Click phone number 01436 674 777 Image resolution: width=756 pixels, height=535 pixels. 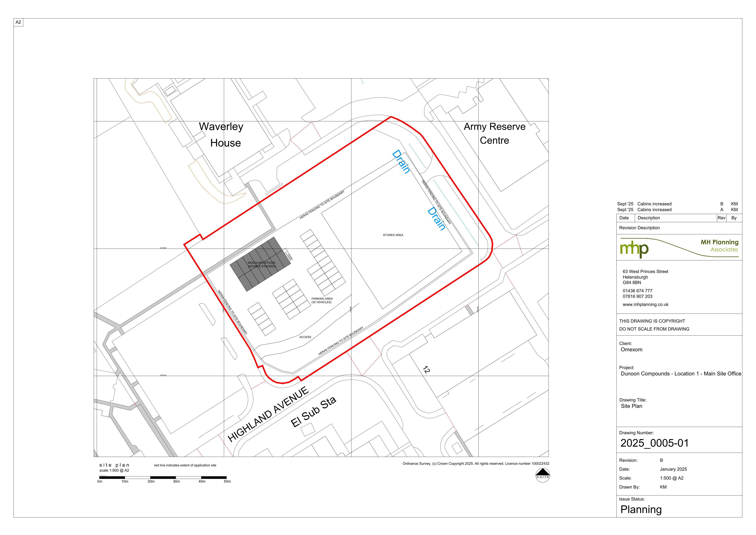coord(638,291)
